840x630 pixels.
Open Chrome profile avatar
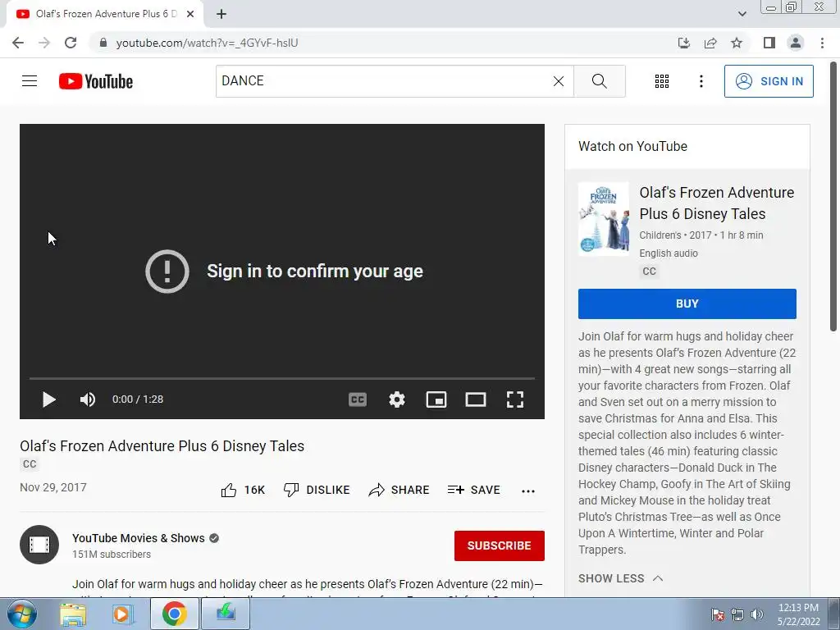point(796,43)
